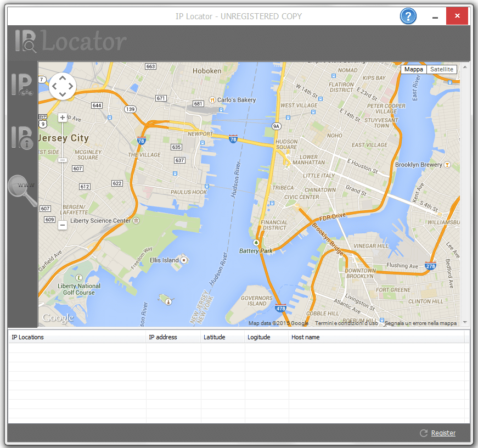The image size is (478, 448).
Task: Sort by Logitude column header
Action: pos(266,337)
